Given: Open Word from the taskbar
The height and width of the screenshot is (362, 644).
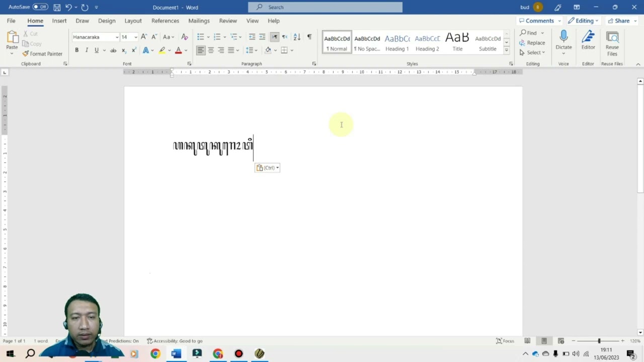Looking at the screenshot, I should pos(176,353).
